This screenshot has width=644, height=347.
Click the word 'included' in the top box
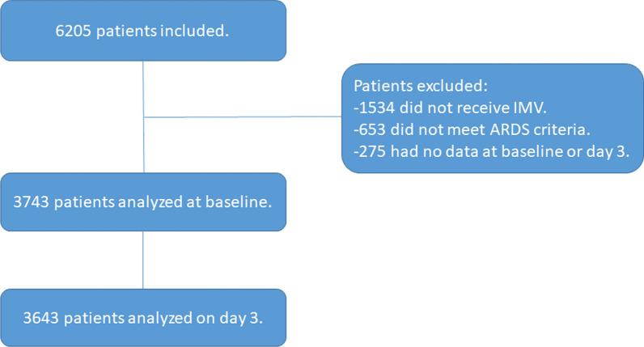point(206,30)
